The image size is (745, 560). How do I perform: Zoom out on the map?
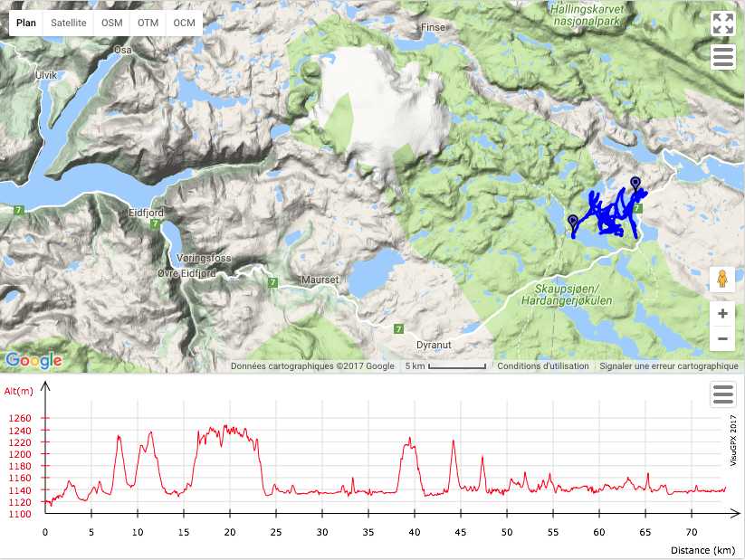coord(722,338)
